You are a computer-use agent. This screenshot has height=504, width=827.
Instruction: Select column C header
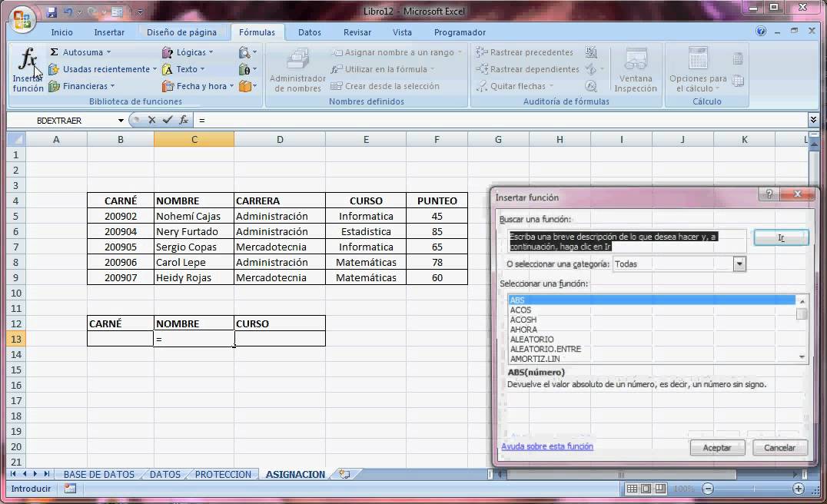[x=194, y=139]
